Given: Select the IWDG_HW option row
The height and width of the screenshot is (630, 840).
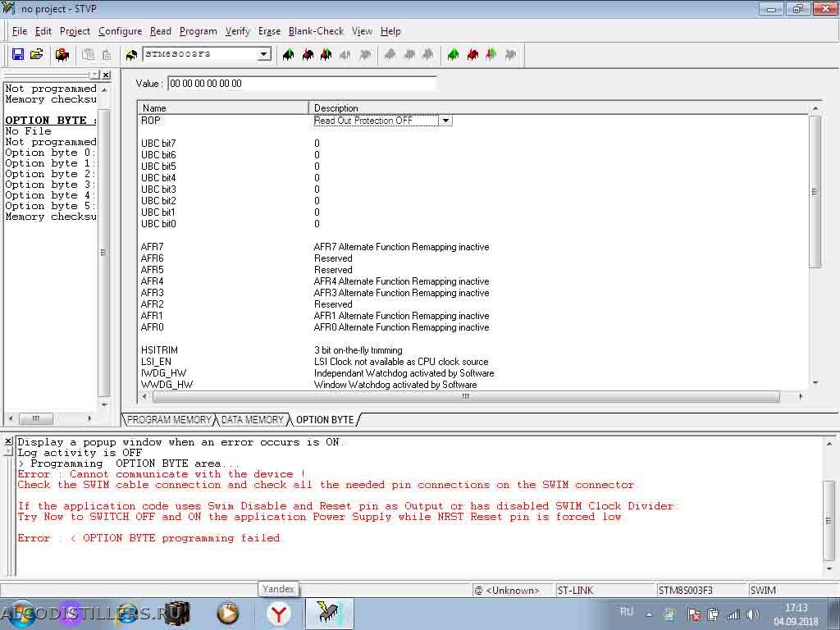Looking at the screenshot, I should click(x=473, y=373).
